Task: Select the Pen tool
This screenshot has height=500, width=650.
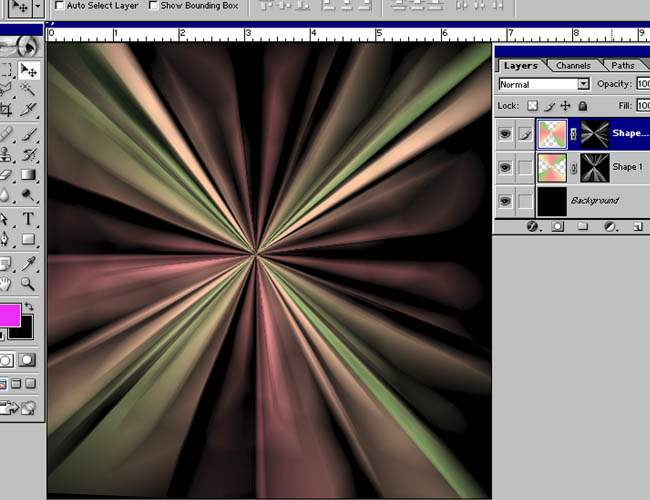Action: click(6, 239)
